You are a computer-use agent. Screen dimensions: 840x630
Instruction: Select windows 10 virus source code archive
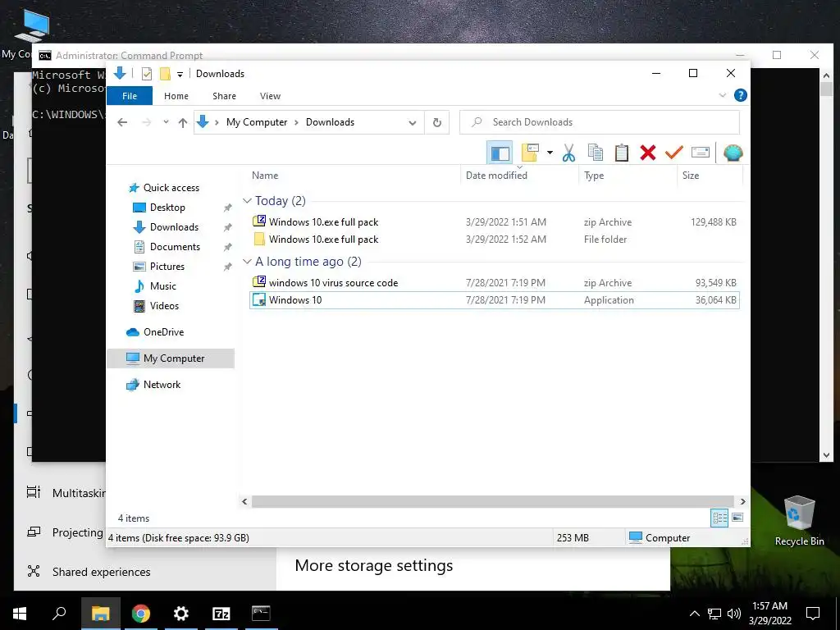click(x=495, y=283)
